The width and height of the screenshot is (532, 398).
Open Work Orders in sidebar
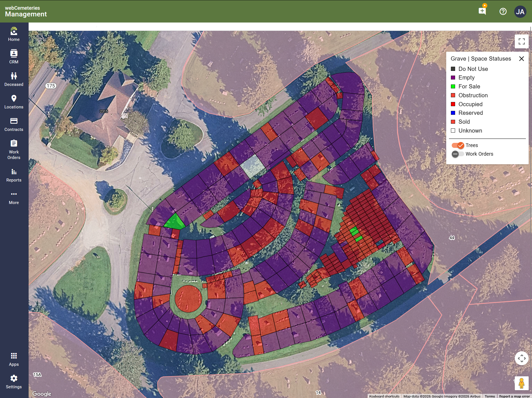coord(14,150)
